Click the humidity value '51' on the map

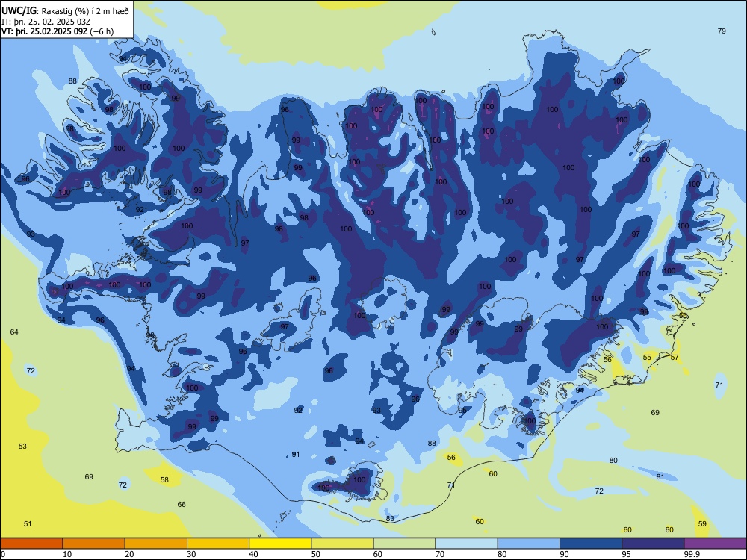(28, 524)
